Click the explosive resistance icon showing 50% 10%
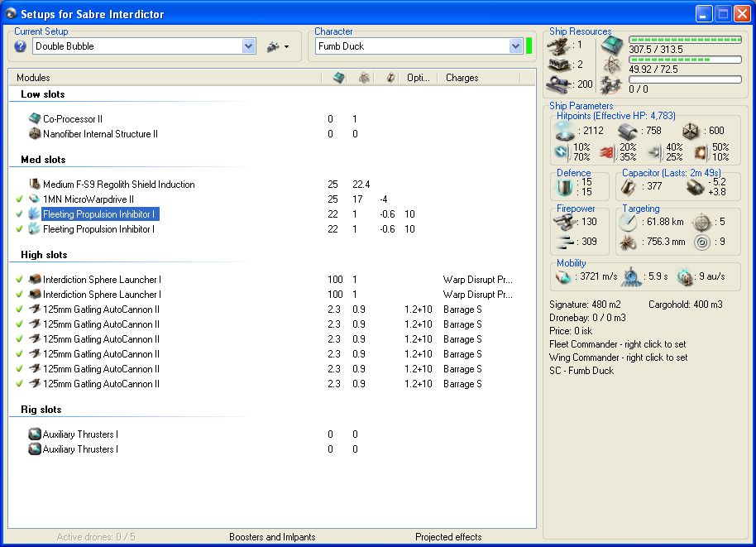This screenshot has width=756, height=547. [701, 153]
